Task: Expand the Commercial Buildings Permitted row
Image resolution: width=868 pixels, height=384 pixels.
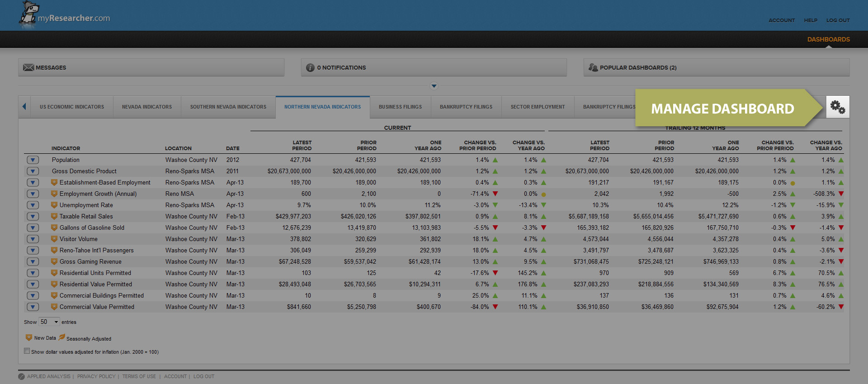Action: [x=33, y=295]
